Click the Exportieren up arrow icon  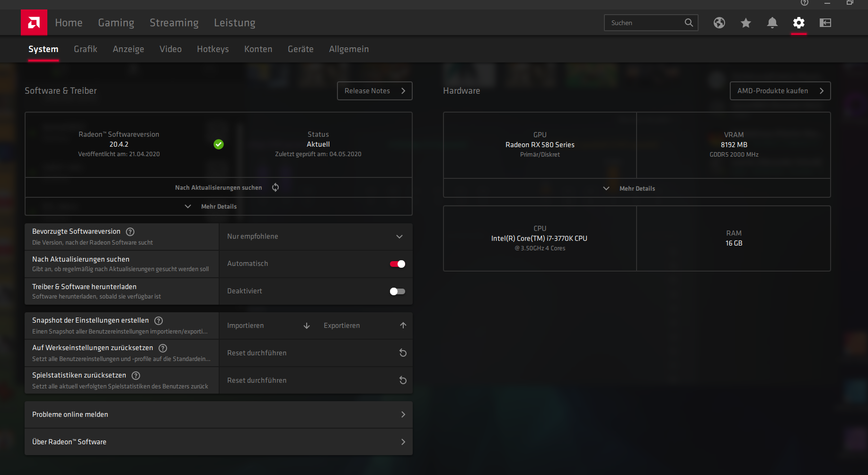403,325
